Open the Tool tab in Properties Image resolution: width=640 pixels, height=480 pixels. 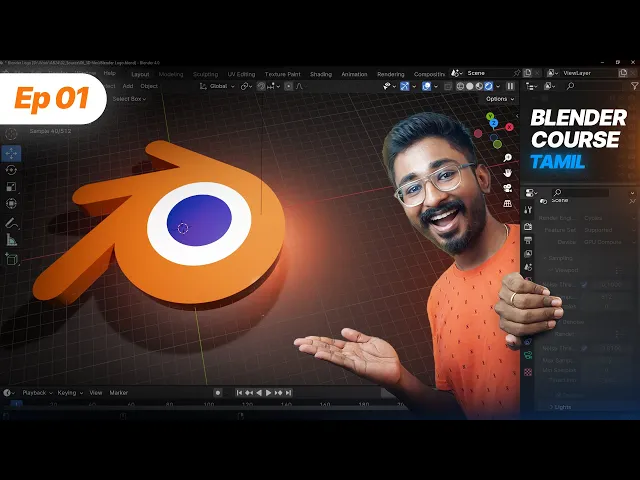pyautogui.click(x=528, y=210)
